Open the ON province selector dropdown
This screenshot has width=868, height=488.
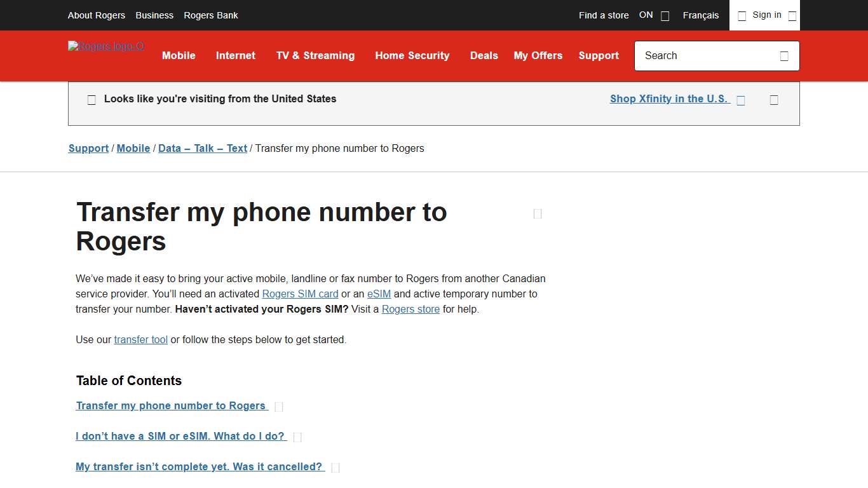tap(664, 15)
